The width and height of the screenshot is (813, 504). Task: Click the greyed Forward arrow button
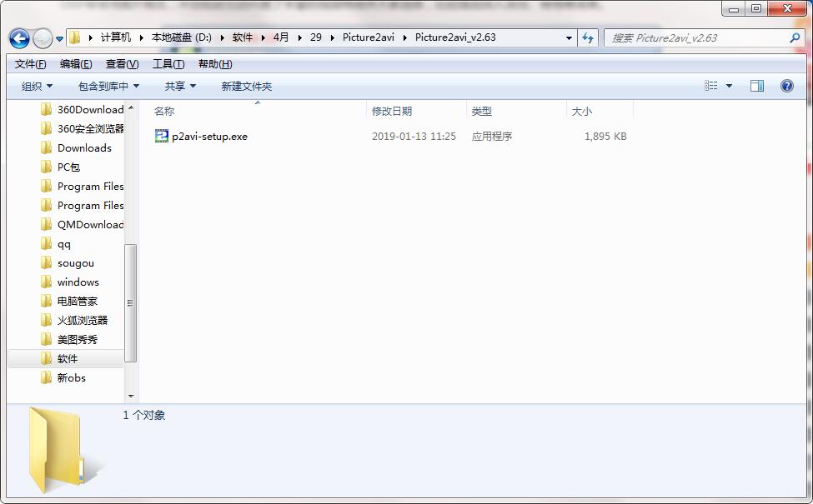(43, 38)
